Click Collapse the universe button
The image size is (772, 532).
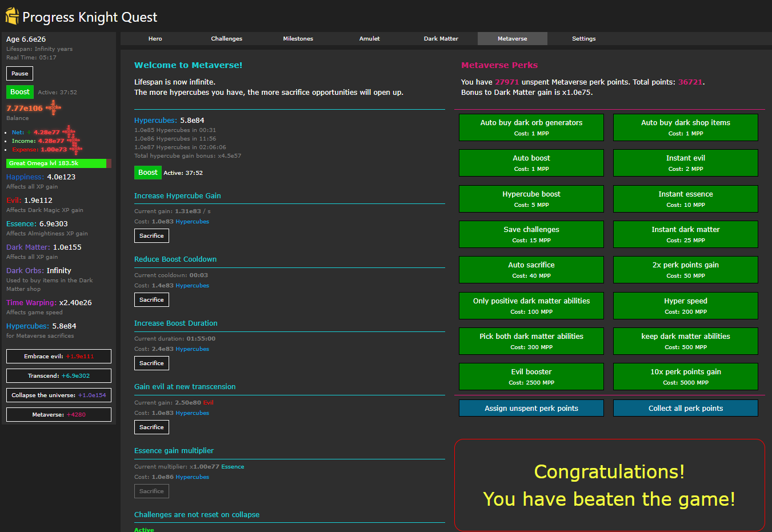coord(59,395)
